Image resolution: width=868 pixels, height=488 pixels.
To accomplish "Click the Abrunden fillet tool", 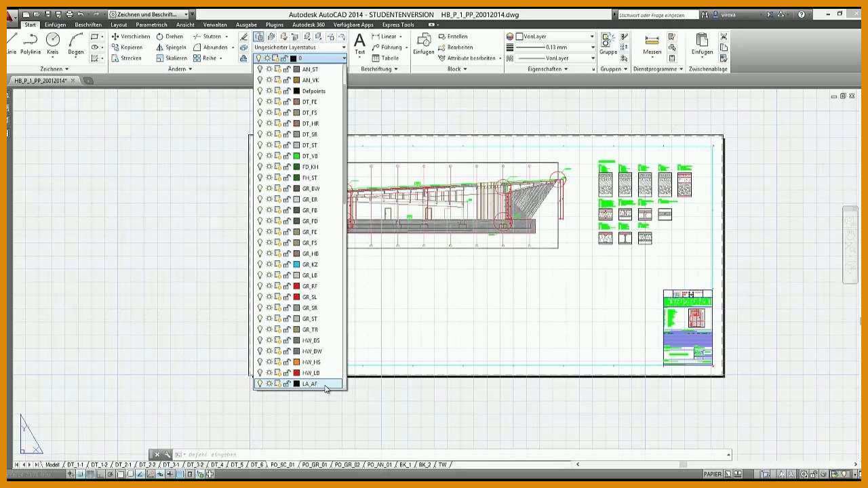I will point(210,47).
